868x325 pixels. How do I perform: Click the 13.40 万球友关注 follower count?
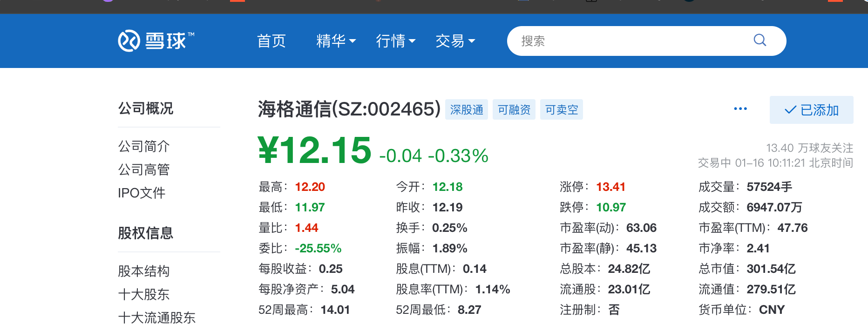coord(810,148)
